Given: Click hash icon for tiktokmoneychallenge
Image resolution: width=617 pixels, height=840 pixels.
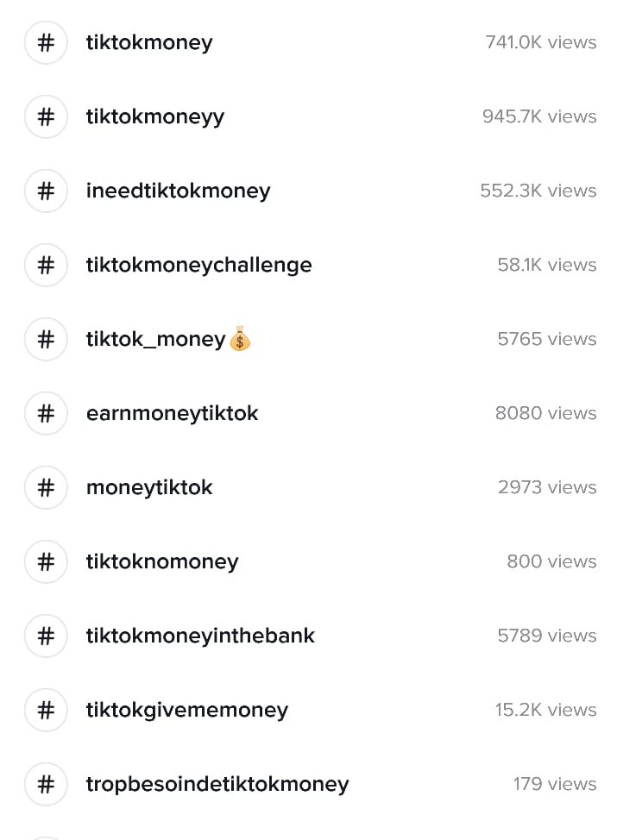Looking at the screenshot, I should [46, 265].
